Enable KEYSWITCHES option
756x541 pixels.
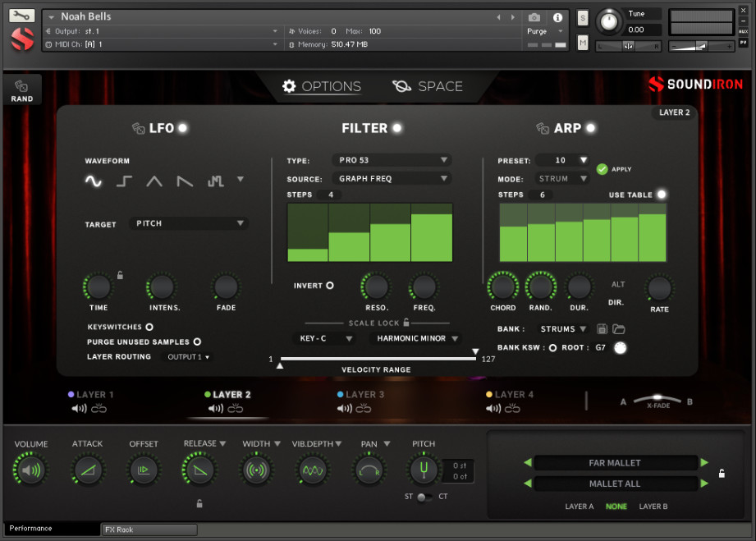[x=149, y=327]
